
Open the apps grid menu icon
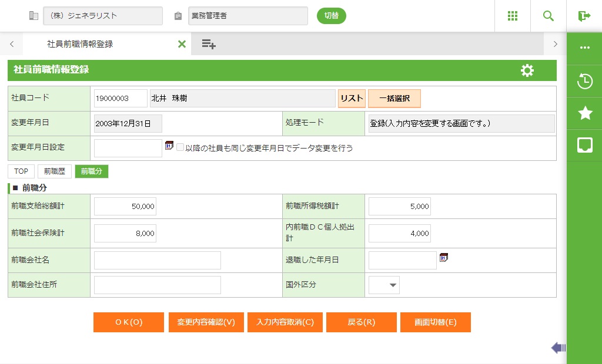point(512,16)
